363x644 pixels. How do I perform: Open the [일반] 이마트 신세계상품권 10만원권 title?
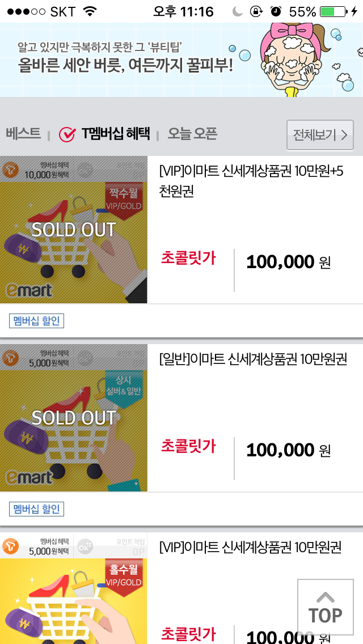pyautogui.click(x=253, y=359)
